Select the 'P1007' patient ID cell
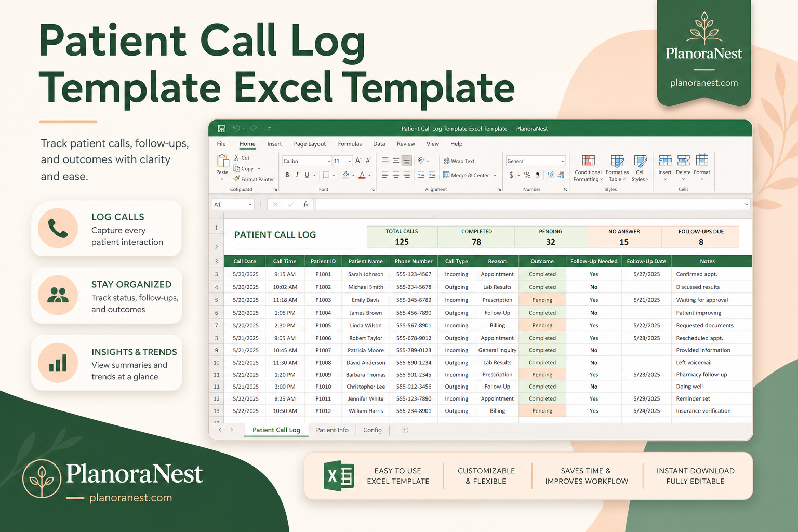The image size is (798, 532). point(323,350)
